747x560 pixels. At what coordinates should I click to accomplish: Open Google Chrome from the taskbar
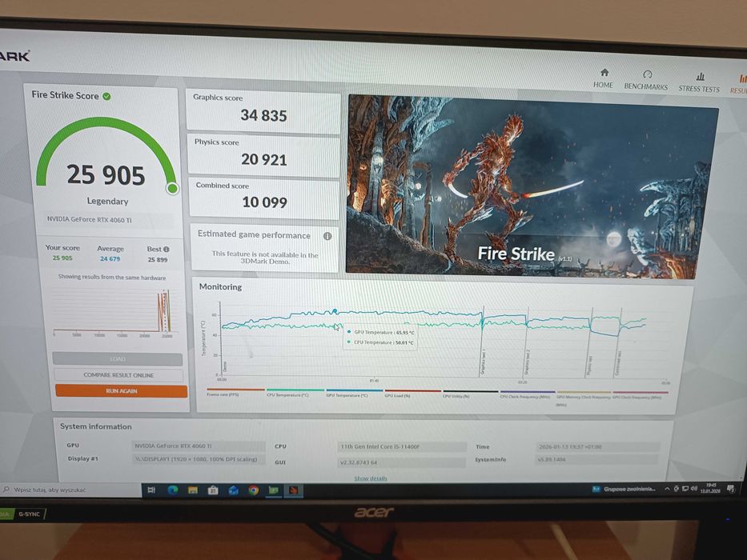(254, 490)
